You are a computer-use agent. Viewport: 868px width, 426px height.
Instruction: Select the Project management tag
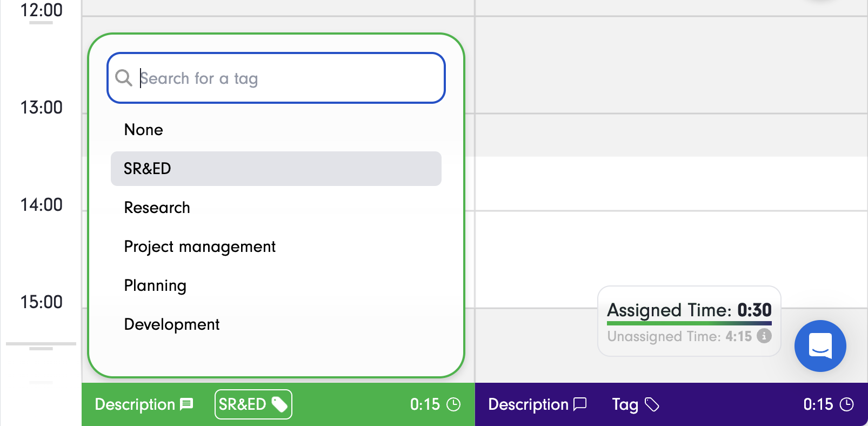tap(200, 247)
